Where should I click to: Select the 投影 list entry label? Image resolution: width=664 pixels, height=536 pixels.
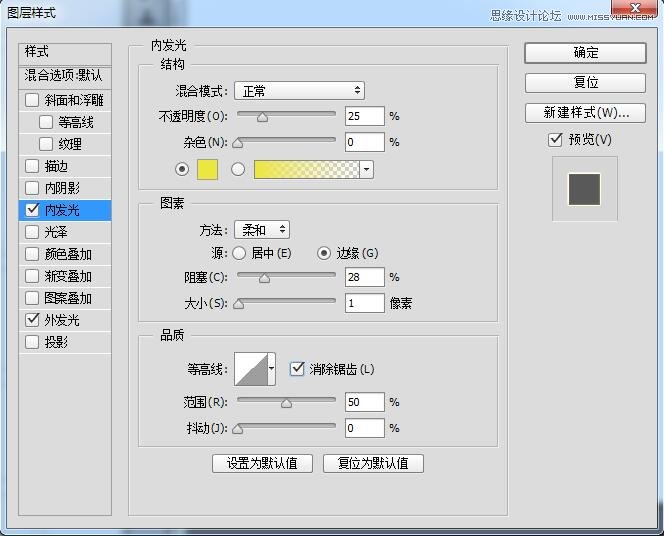point(56,342)
